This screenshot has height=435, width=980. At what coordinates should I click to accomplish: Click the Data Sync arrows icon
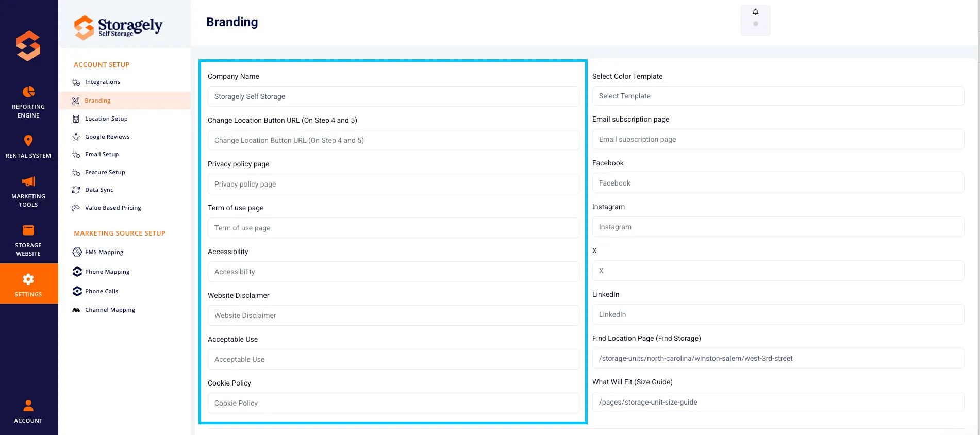pos(76,190)
